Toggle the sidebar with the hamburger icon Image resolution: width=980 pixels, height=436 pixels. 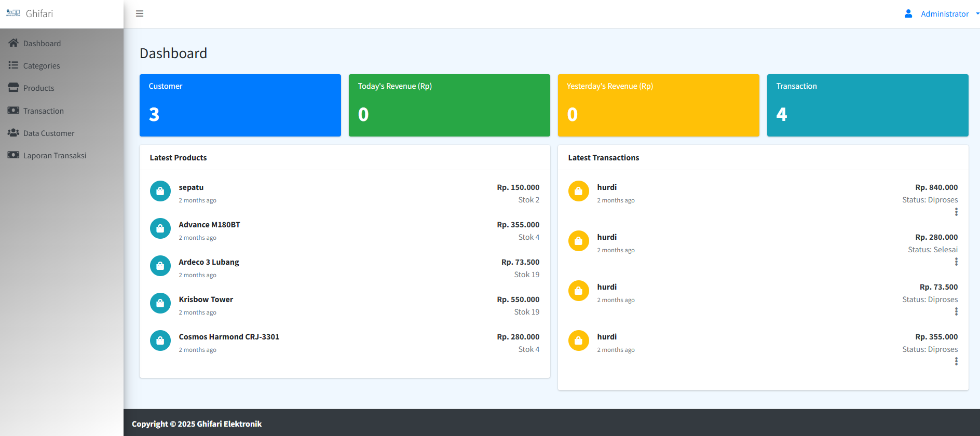(x=140, y=13)
